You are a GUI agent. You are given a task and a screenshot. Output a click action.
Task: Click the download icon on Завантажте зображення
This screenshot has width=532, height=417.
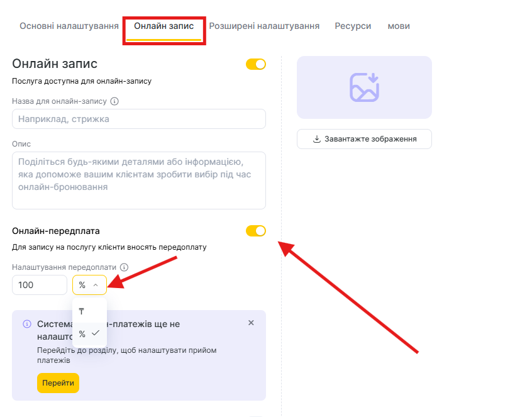coord(317,139)
